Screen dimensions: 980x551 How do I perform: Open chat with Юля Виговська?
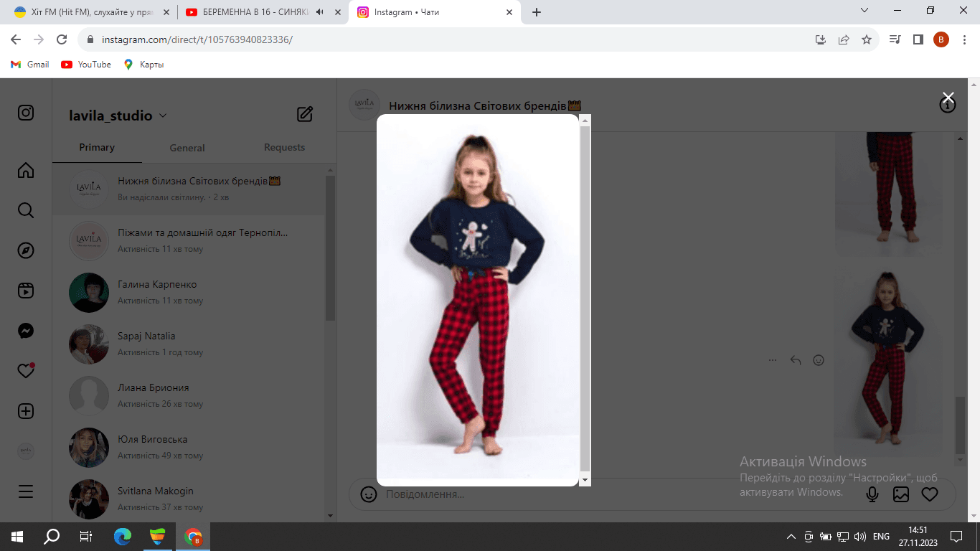tap(189, 447)
